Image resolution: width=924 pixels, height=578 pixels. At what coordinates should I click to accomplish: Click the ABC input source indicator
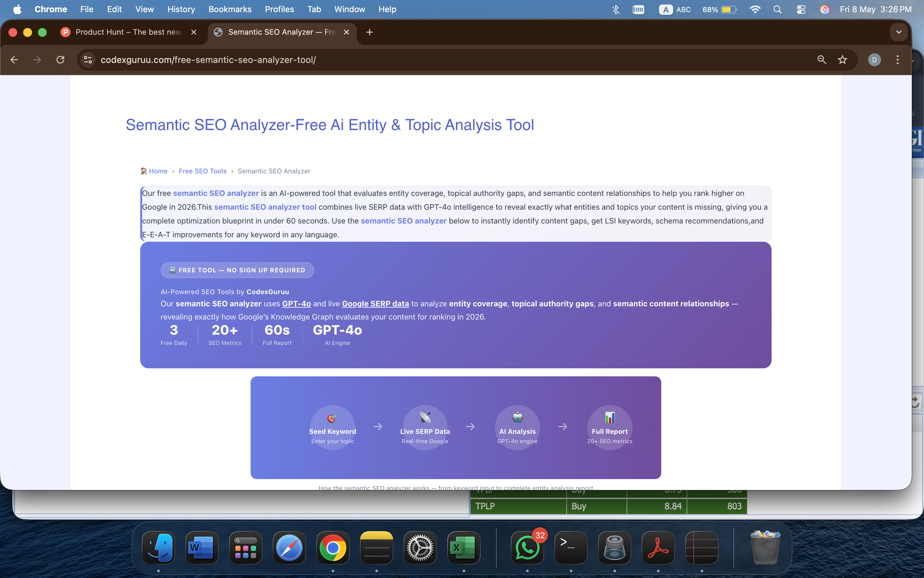675,9
